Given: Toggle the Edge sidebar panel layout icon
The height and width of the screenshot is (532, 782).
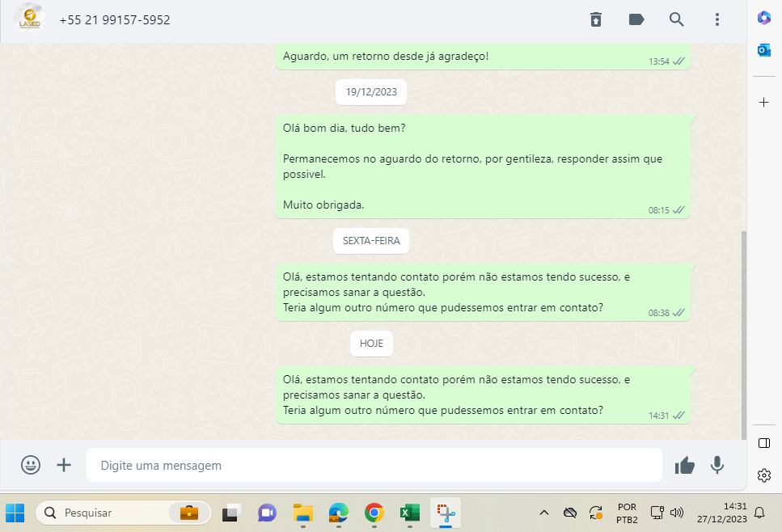Looking at the screenshot, I should [x=764, y=443].
